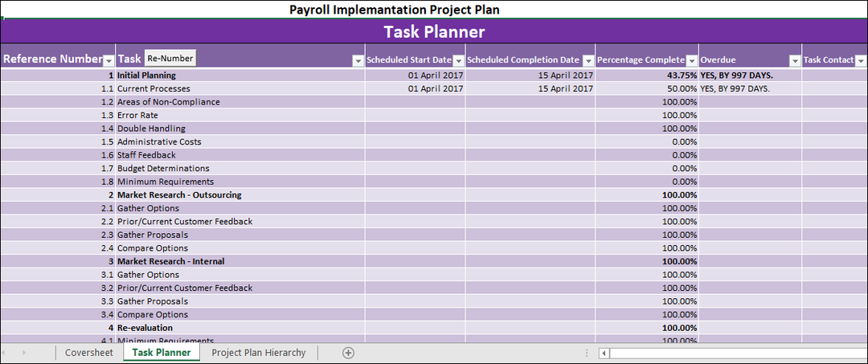Image resolution: width=868 pixels, height=364 pixels.
Task: Expand Scheduled Start Date filter arrow
Action: pyautogui.click(x=457, y=61)
